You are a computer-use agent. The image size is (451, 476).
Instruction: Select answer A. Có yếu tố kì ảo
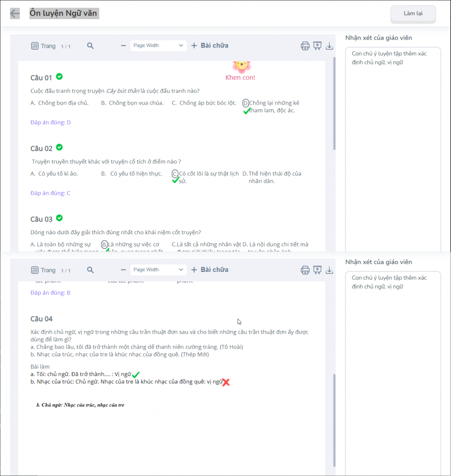coord(54,174)
